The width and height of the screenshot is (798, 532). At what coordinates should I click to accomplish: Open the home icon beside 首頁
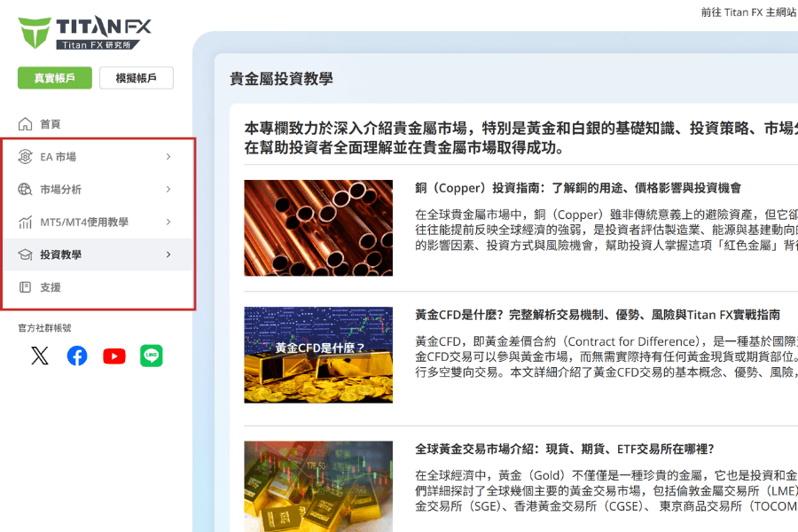(x=25, y=124)
